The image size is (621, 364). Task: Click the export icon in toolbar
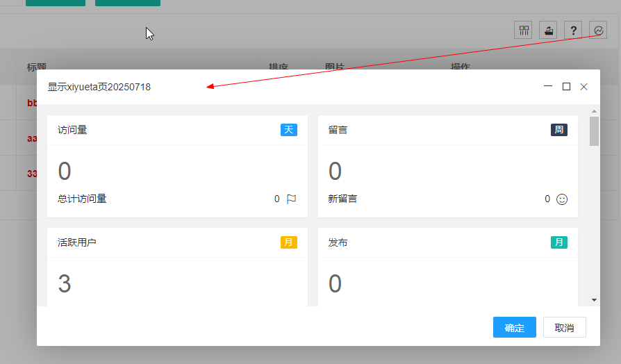click(x=549, y=30)
